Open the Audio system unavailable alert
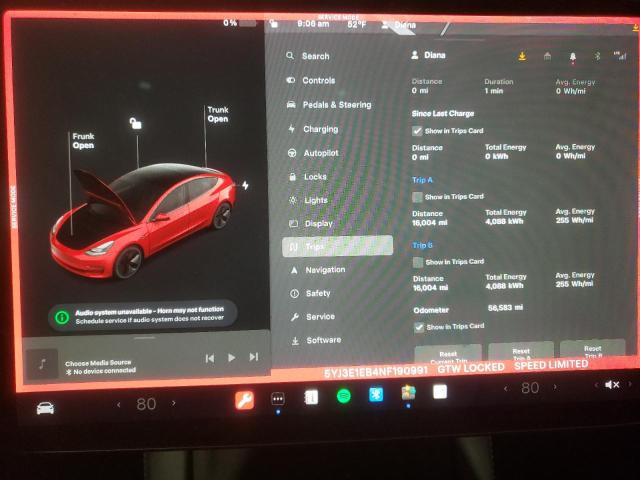This screenshot has width=640, height=480. [x=143, y=316]
